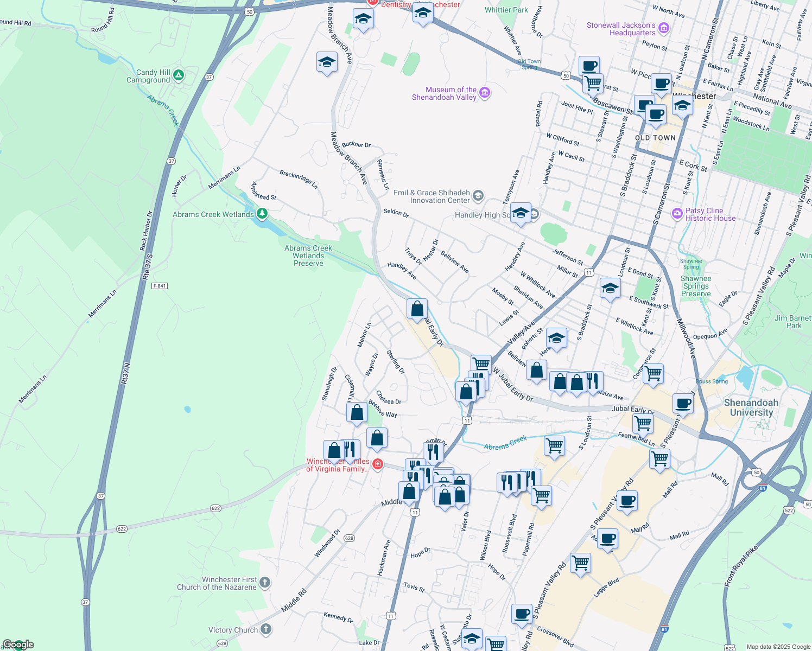Click the school marker on Meadow Branch Ave
The image size is (812, 651).
327,62
